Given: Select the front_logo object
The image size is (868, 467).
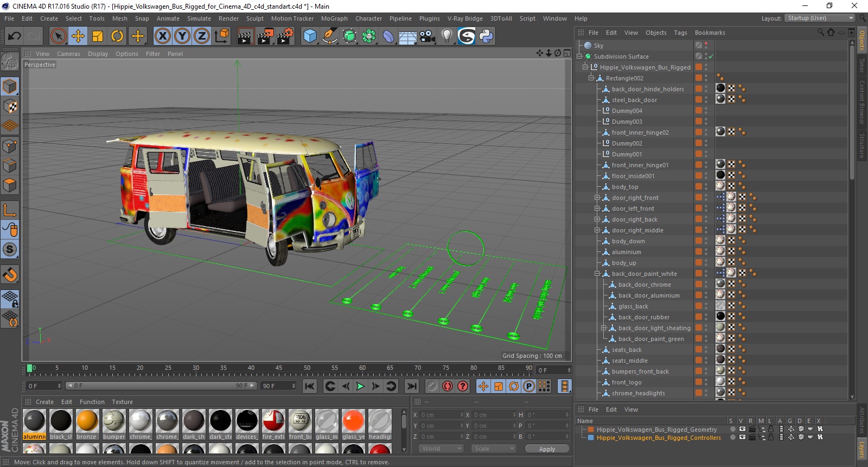Looking at the screenshot, I should (x=627, y=382).
